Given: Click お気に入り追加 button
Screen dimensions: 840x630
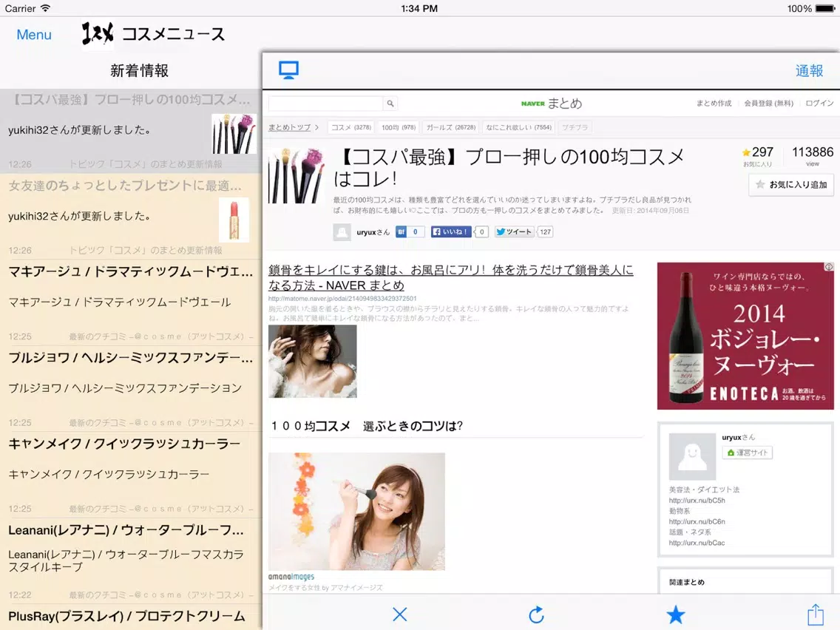Looking at the screenshot, I should coord(791,185).
